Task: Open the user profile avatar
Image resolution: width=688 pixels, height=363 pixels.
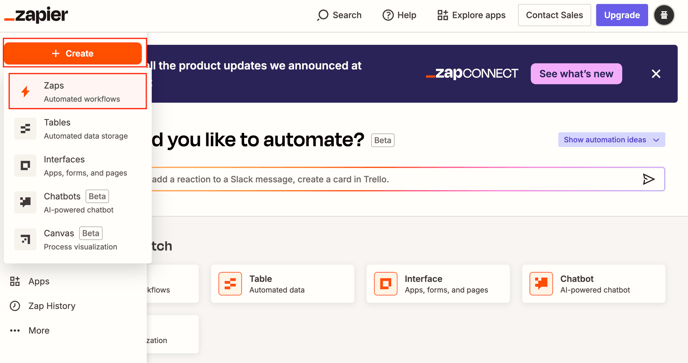Action: point(664,15)
